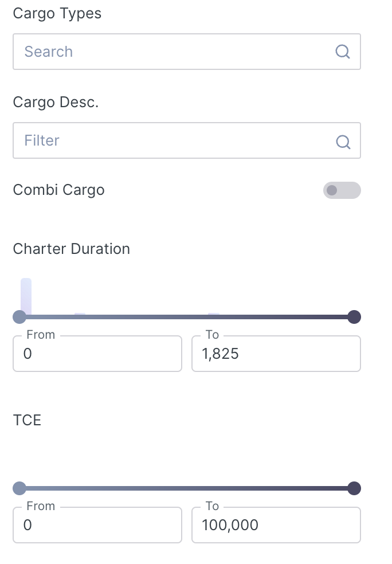
Task: Click into the Cargo Desc. filter field
Action: click(x=172, y=140)
